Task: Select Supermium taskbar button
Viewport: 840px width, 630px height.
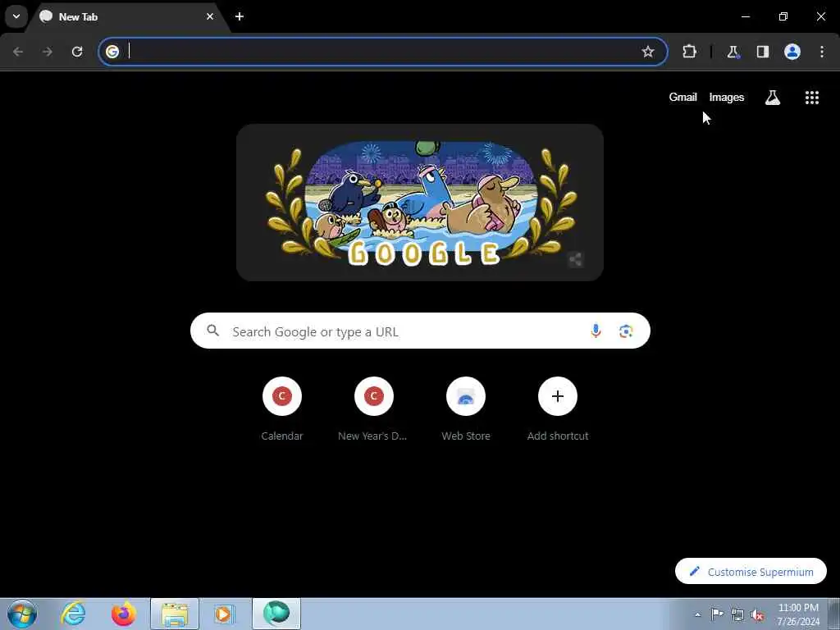Action: tap(276, 614)
